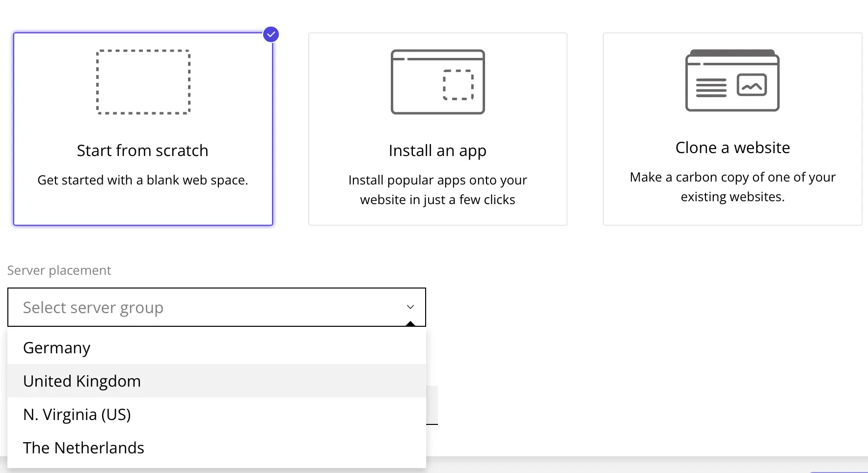868x473 pixels.
Task: Pick the Clone a website heading
Action: pos(732,148)
